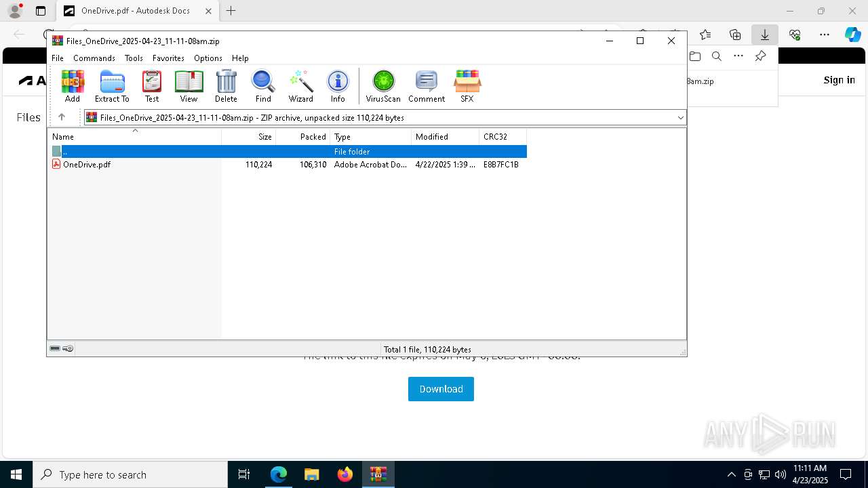Sort by Packed column header
This screenshot has height=488, width=868.
(x=303, y=136)
